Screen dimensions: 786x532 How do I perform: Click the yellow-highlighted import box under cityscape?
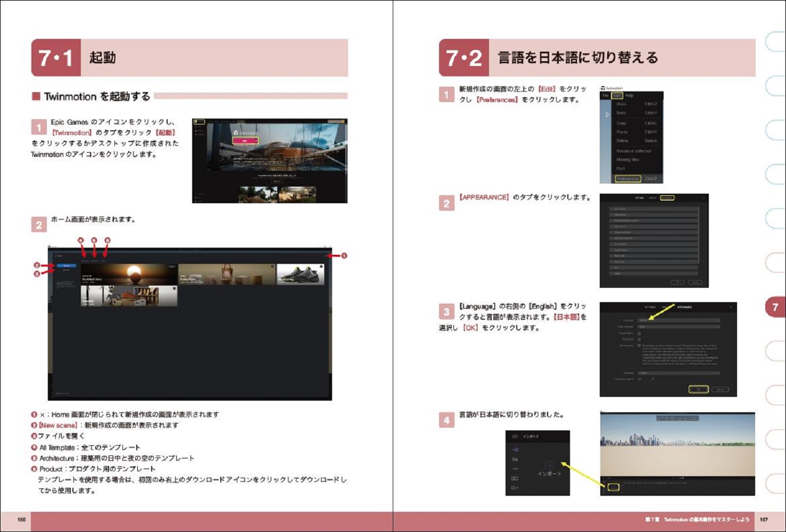[x=613, y=487]
